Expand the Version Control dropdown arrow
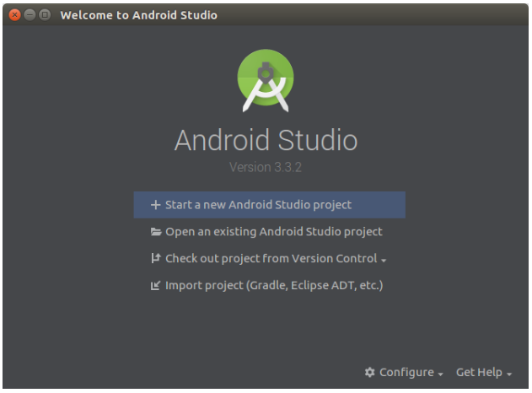532x393 pixels. pos(384,260)
